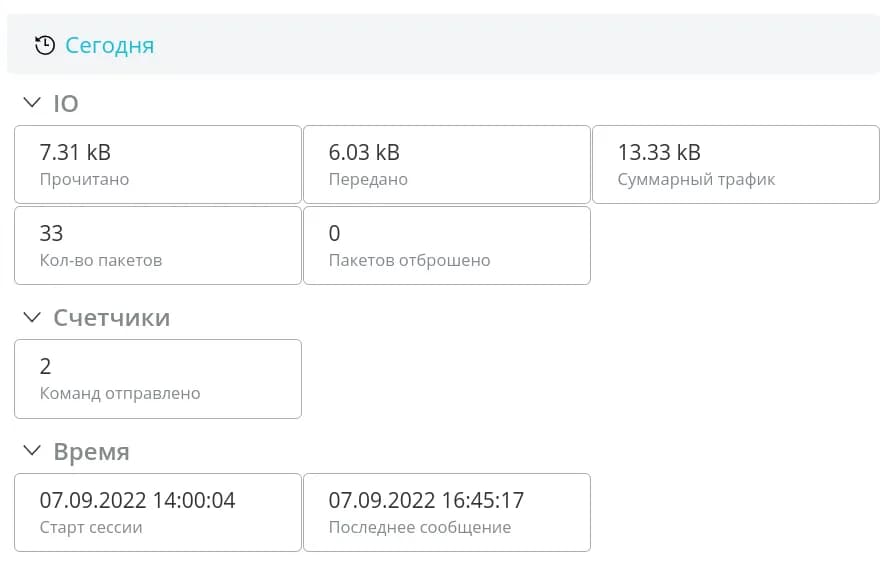Viewport: 892px width, 564px height.
Task: Collapse the IO section chevron
Action: (32, 103)
